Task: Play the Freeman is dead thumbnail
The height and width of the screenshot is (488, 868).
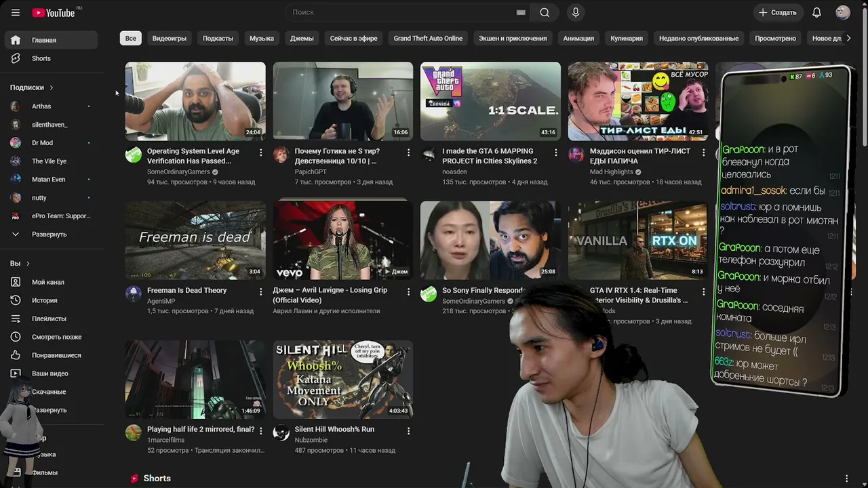Action: click(195, 240)
